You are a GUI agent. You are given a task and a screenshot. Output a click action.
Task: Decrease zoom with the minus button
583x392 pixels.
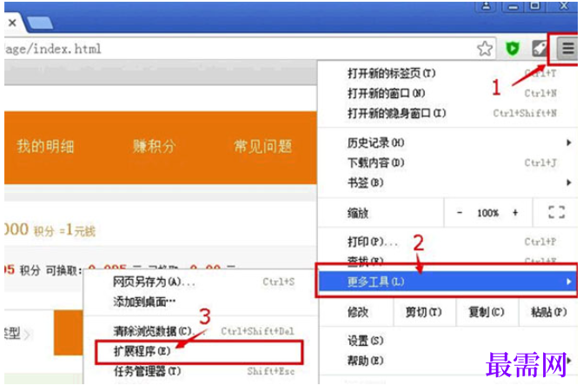pos(460,213)
